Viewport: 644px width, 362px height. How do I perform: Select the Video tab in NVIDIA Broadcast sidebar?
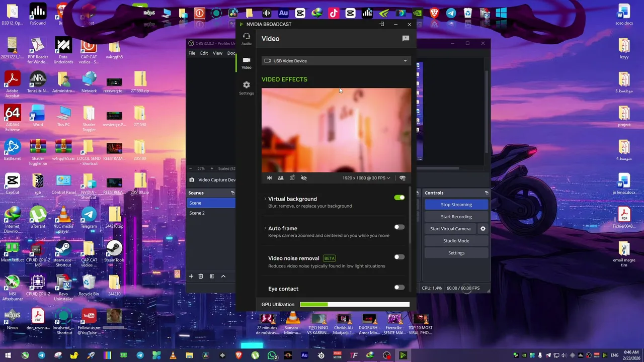click(x=246, y=63)
